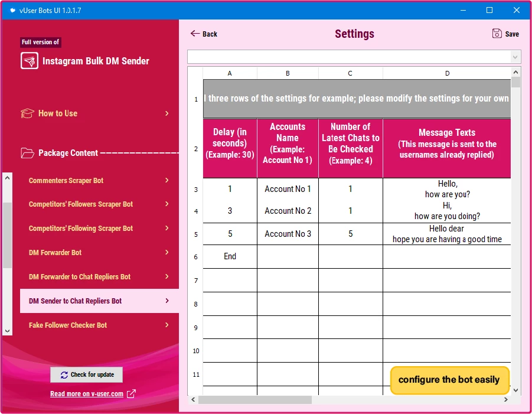Click message cell 'Hello, how are you?'

click(x=447, y=189)
